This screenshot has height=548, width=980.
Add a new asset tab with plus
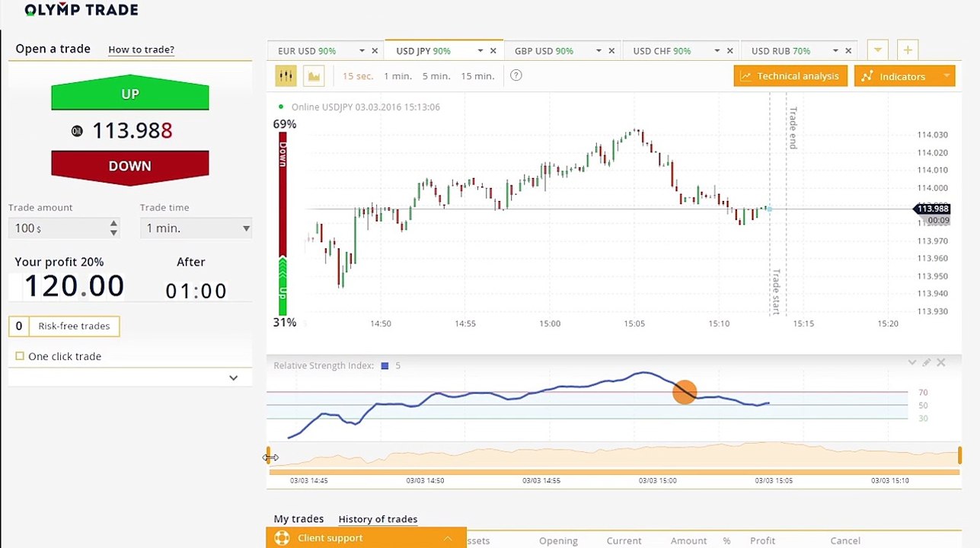tap(908, 50)
